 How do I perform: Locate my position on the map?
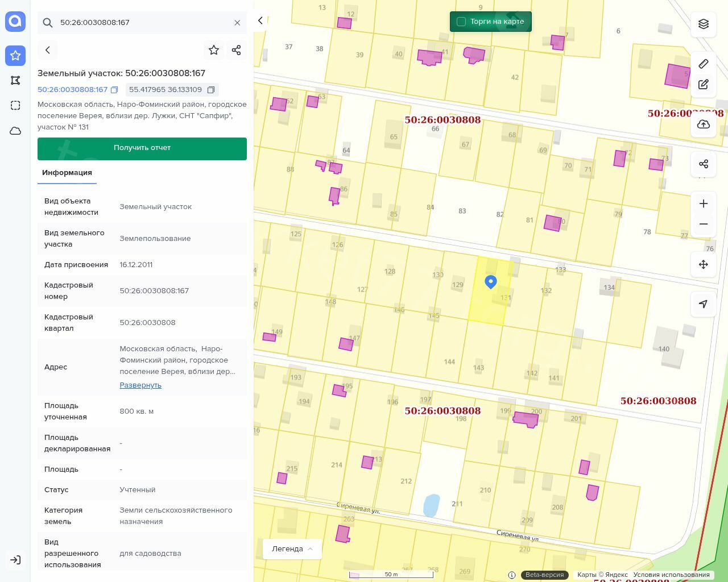coord(704,304)
